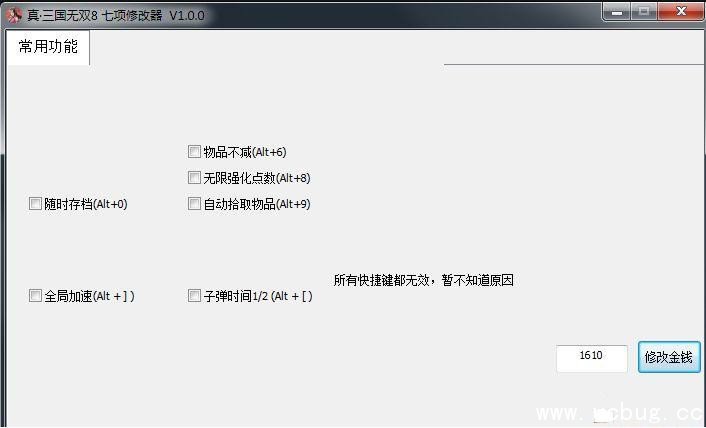Tick the 无限强化点数 (Alt+8) checkbox
706x428 pixels.
194,177
